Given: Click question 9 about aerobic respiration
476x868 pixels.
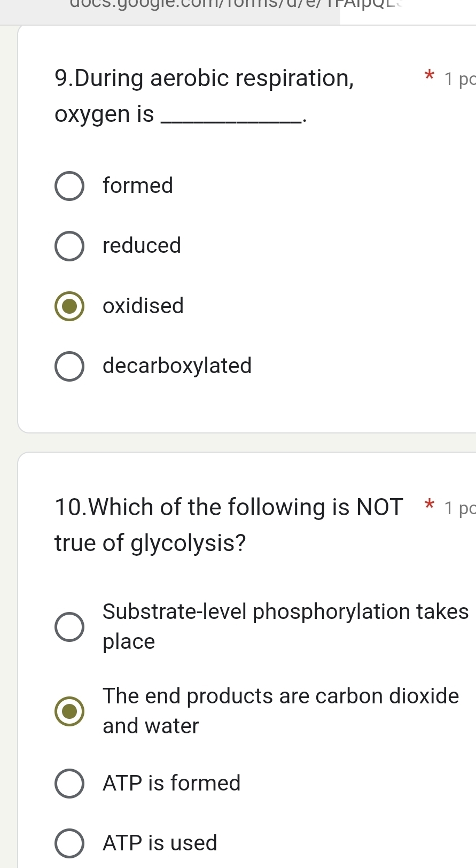Looking at the screenshot, I should [205, 95].
